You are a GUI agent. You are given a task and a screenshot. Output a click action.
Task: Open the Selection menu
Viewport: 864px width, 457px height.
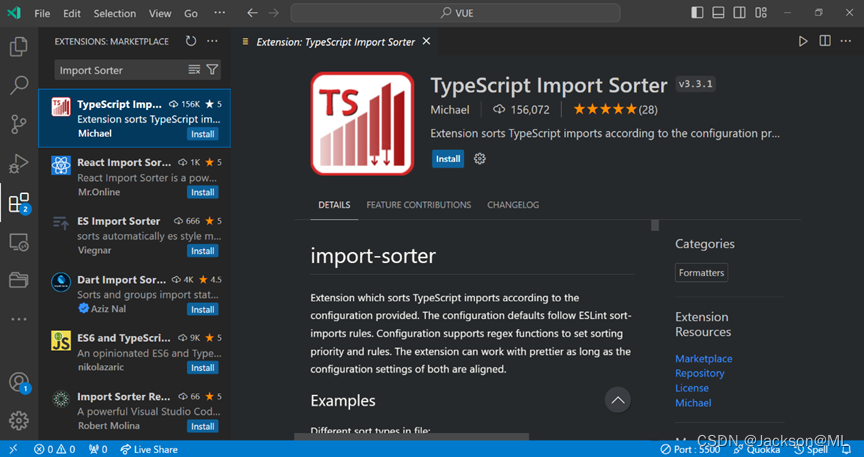tap(115, 13)
